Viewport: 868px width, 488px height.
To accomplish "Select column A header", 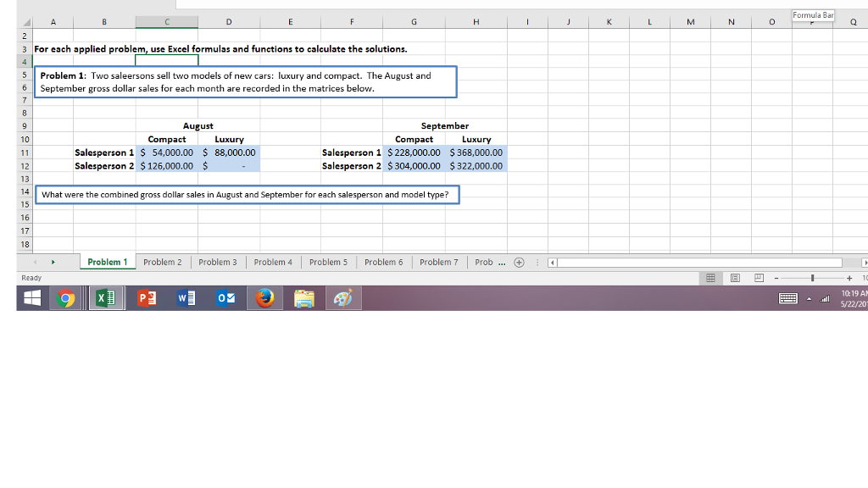I will coord(53,22).
